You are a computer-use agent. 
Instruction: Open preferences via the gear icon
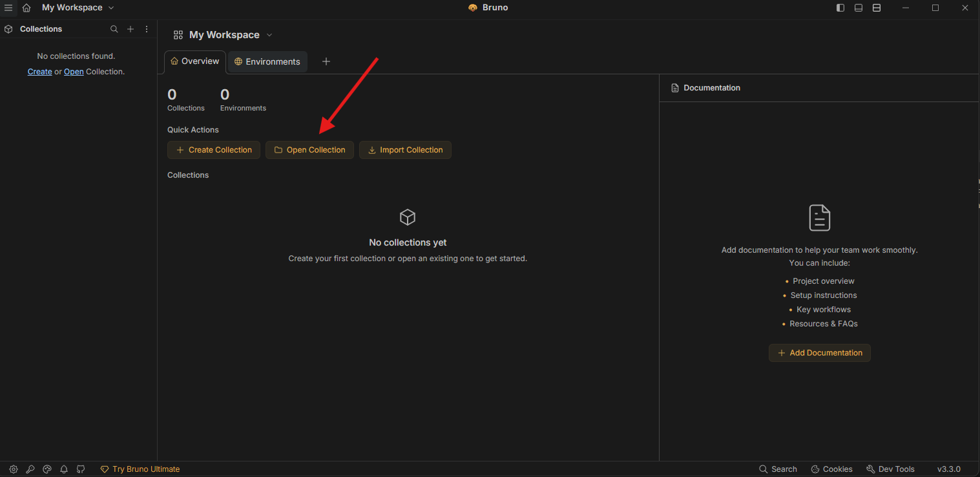click(14, 469)
